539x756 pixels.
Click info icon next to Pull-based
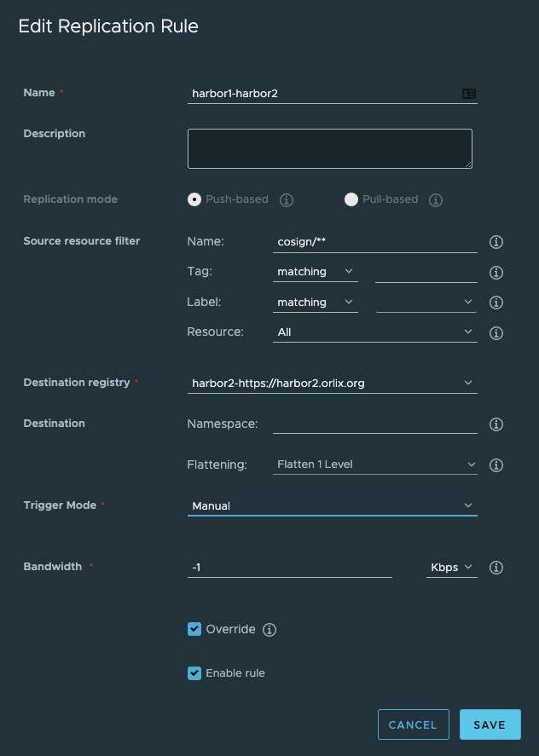pos(435,200)
